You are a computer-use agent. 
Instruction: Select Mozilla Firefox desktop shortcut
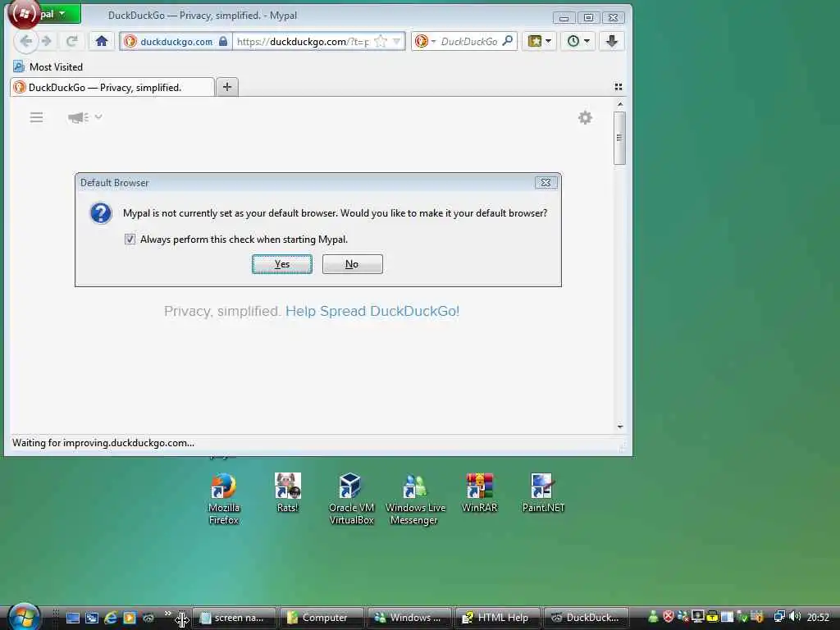[223, 500]
